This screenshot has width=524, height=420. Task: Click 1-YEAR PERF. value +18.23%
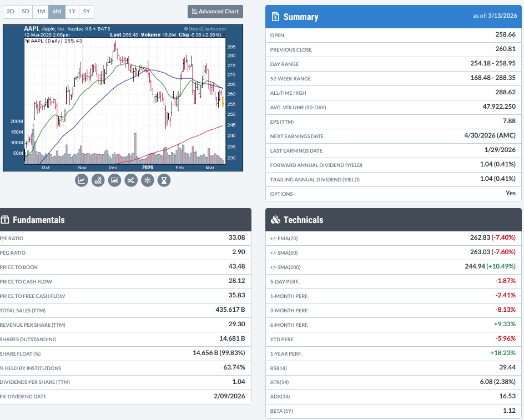click(x=503, y=353)
